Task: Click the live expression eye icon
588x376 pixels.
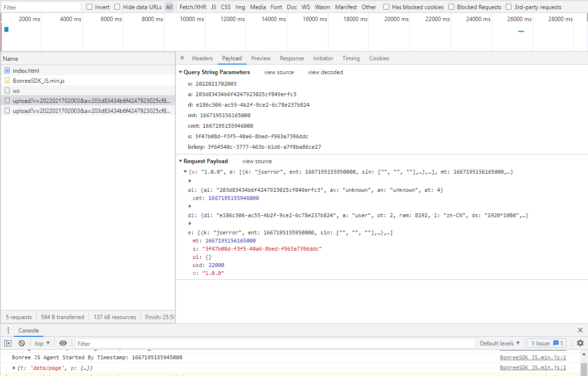Action: click(x=63, y=343)
